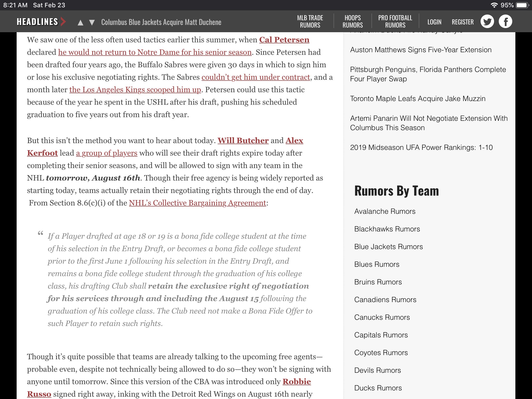Viewport: 532px width, 399px height.
Task: Open Bruins Rumors team link
Action: click(x=378, y=282)
